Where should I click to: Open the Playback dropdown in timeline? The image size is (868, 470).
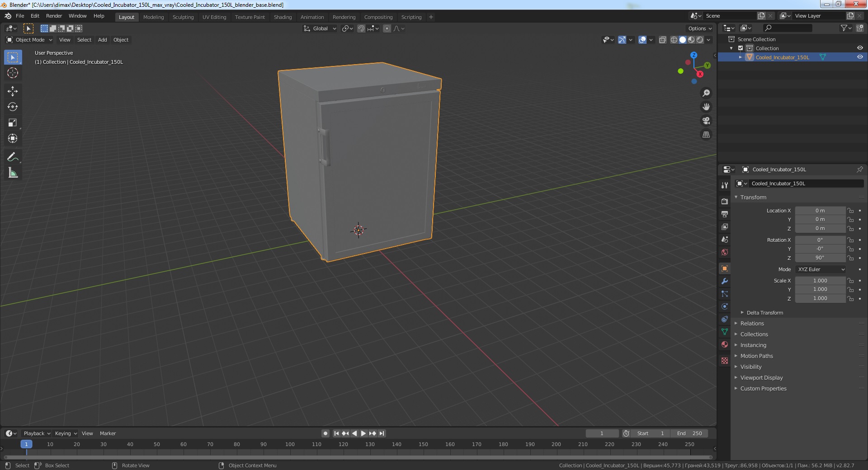click(37, 433)
